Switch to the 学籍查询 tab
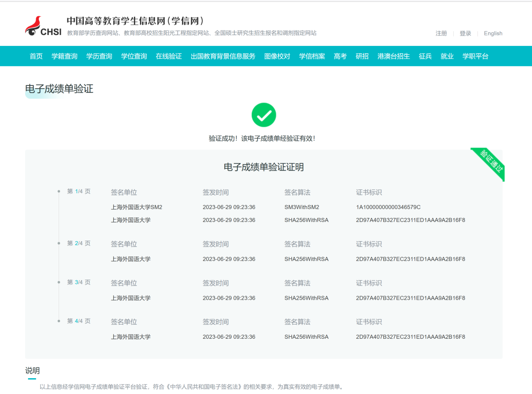 (x=65, y=56)
